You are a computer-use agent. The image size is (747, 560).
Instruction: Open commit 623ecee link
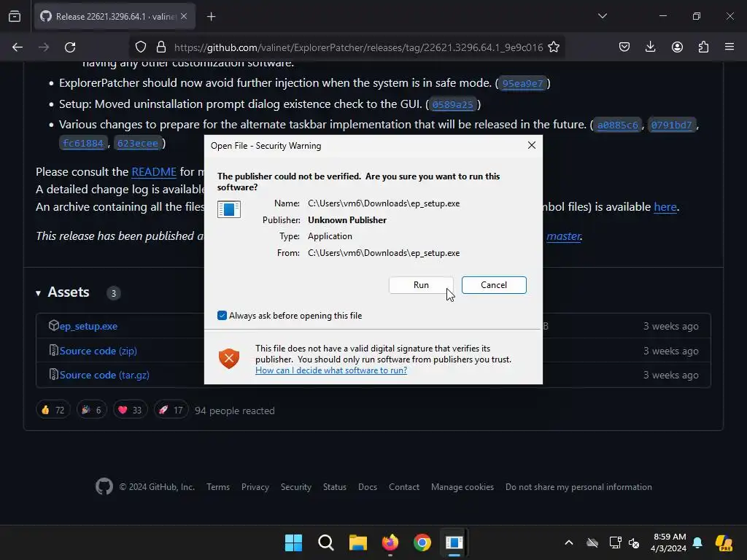pos(137,144)
